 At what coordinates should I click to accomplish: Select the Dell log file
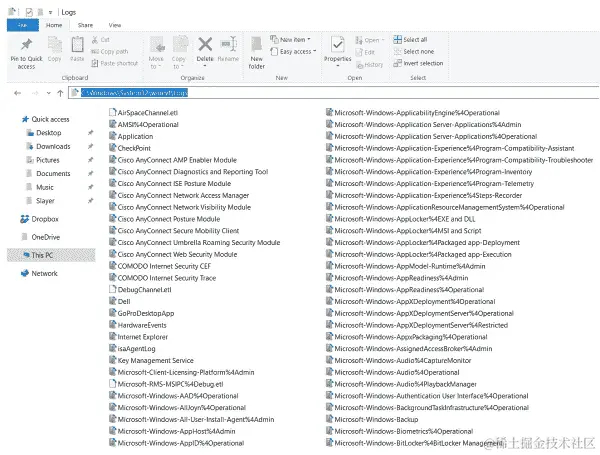click(120, 302)
